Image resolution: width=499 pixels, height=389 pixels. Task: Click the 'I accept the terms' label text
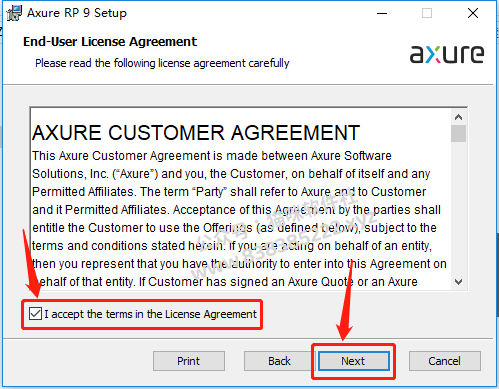tap(150, 314)
